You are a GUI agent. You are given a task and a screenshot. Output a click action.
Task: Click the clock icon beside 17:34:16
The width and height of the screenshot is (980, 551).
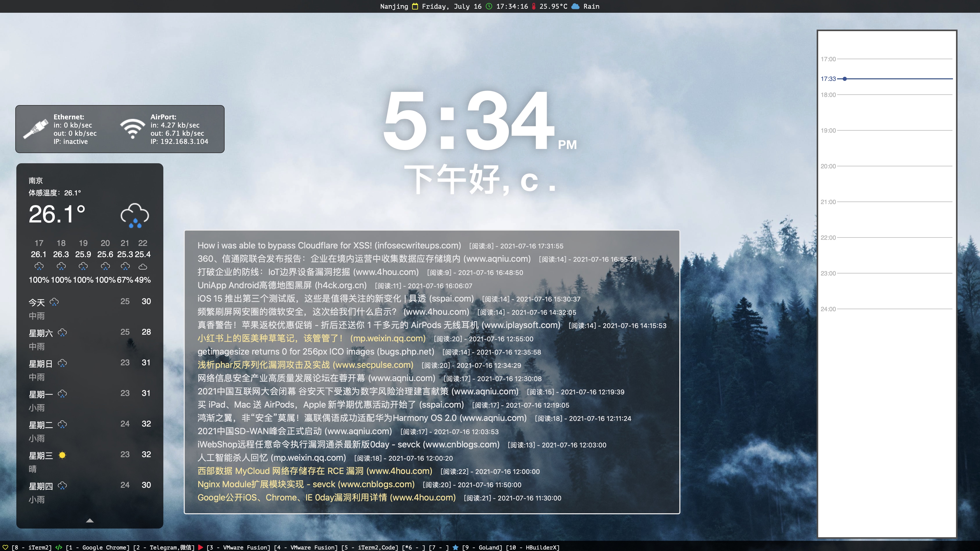tap(489, 6)
